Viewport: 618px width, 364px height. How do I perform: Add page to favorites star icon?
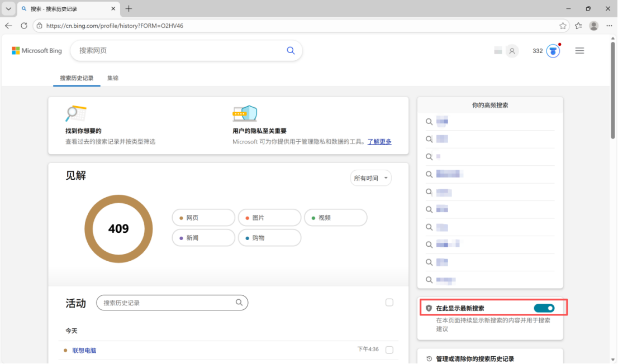(x=563, y=26)
